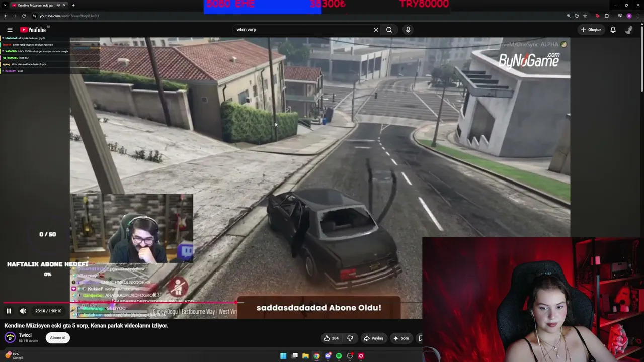The image size is (644, 362).
Task: Go back with the browser back arrow
Action: 6,16
